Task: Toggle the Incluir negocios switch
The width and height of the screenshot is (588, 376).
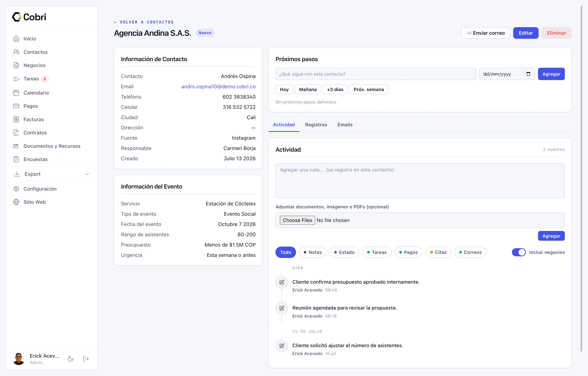Action: click(x=519, y=252)
